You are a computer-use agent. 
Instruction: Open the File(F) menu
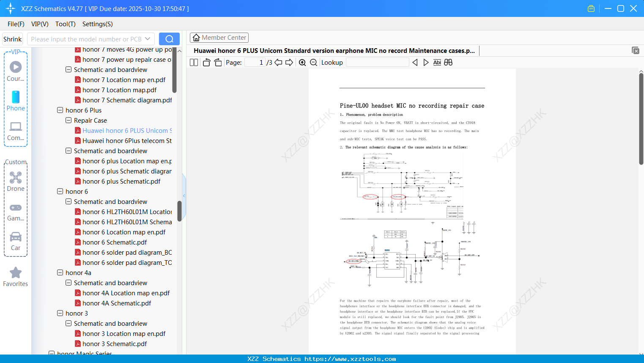point(16,24)
